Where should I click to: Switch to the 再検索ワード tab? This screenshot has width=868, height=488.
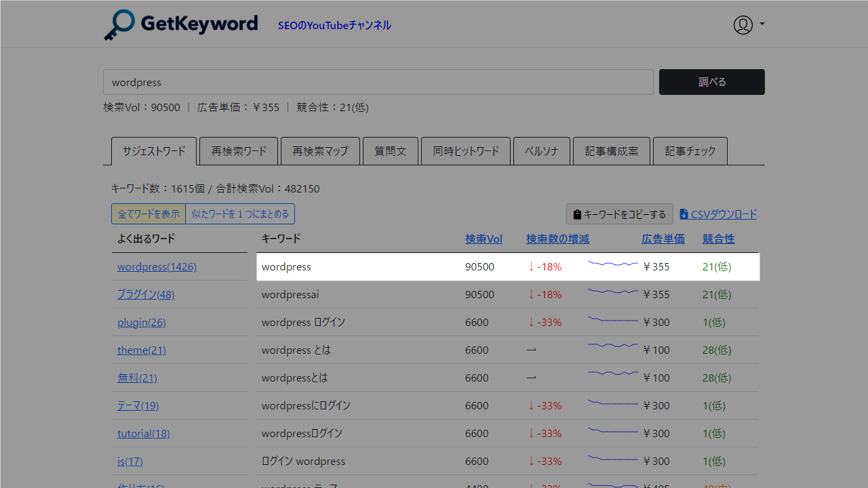[239, 150]
